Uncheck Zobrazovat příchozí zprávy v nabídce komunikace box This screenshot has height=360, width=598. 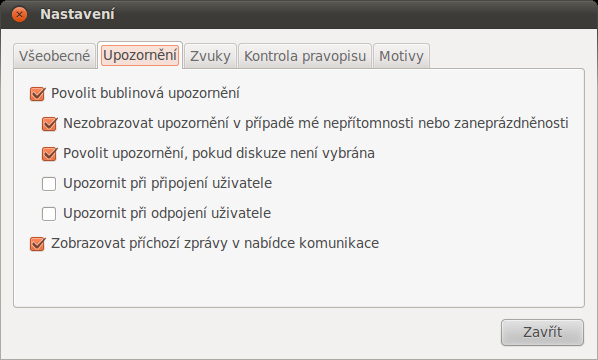(38, 244)
